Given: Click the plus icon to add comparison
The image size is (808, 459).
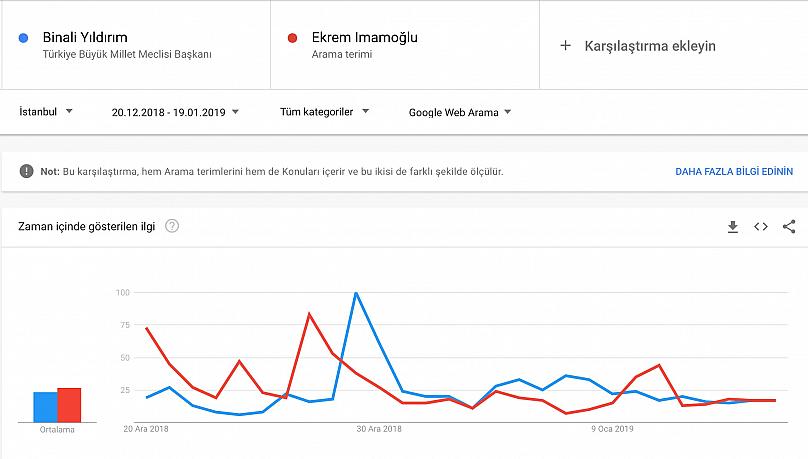Looking at the screenshot, I should (x=565, y=45).
